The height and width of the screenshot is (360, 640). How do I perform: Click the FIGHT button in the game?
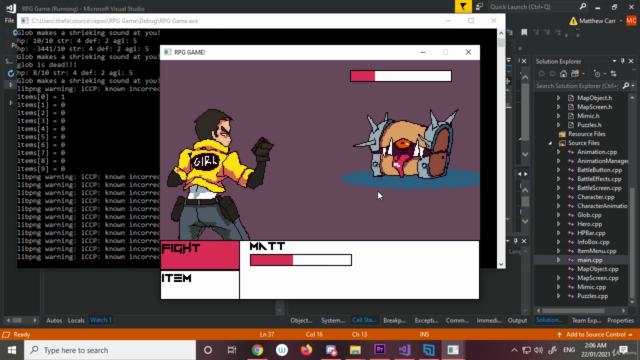[200, 255]
